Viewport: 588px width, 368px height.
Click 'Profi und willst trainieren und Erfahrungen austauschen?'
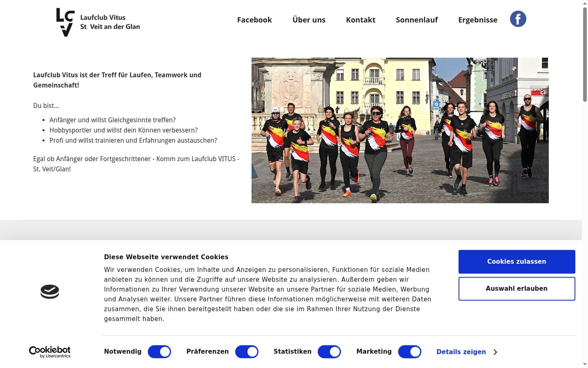click(133, 140)
